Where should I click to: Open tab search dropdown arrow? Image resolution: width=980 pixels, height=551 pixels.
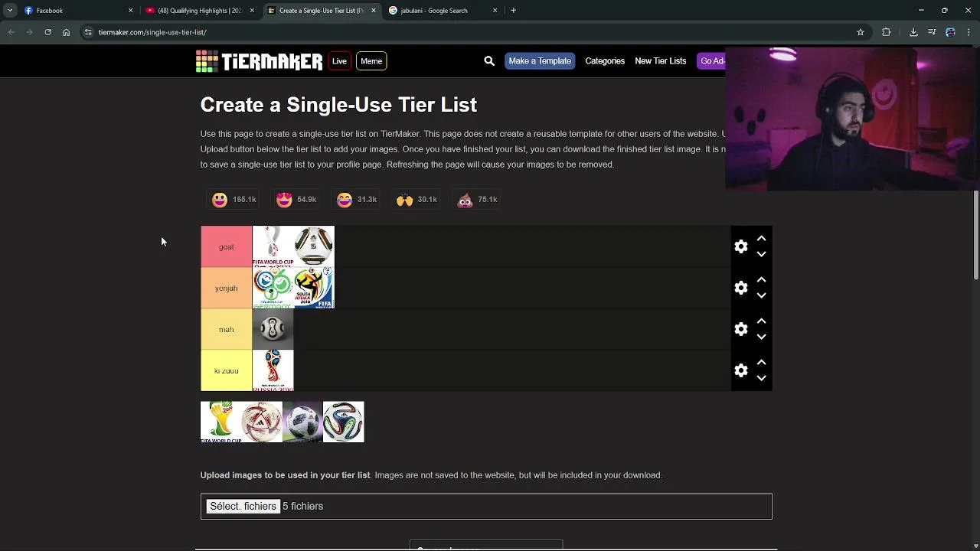10,11
